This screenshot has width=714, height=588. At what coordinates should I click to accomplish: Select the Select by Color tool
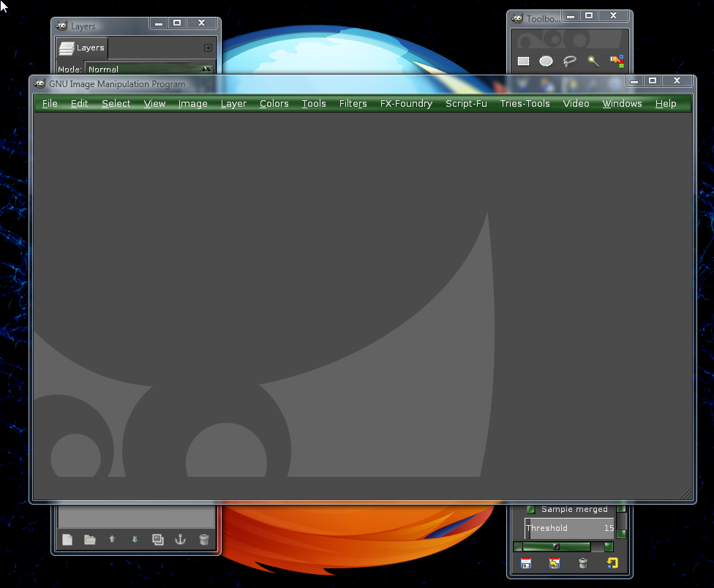pyautogui.click(x=617, y=61)
